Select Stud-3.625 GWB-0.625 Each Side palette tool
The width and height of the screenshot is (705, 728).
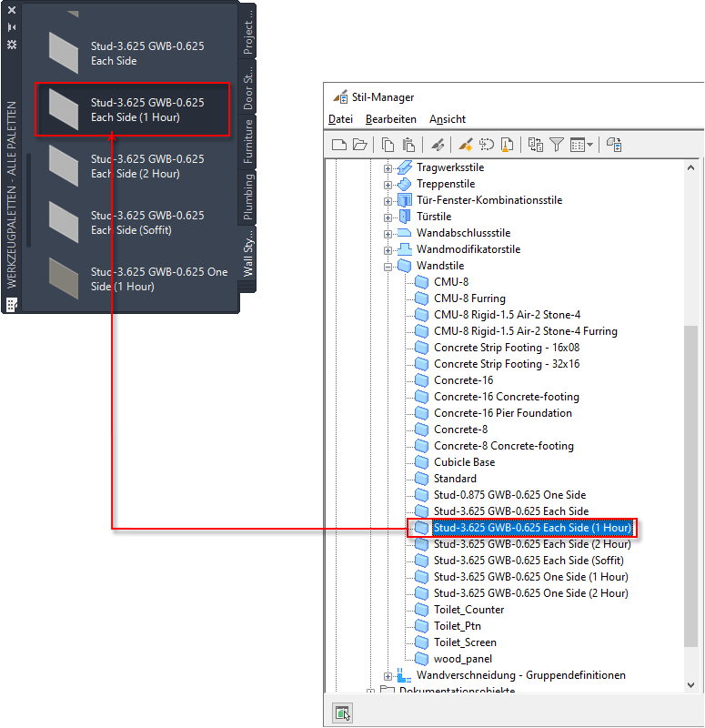(131, 54)
